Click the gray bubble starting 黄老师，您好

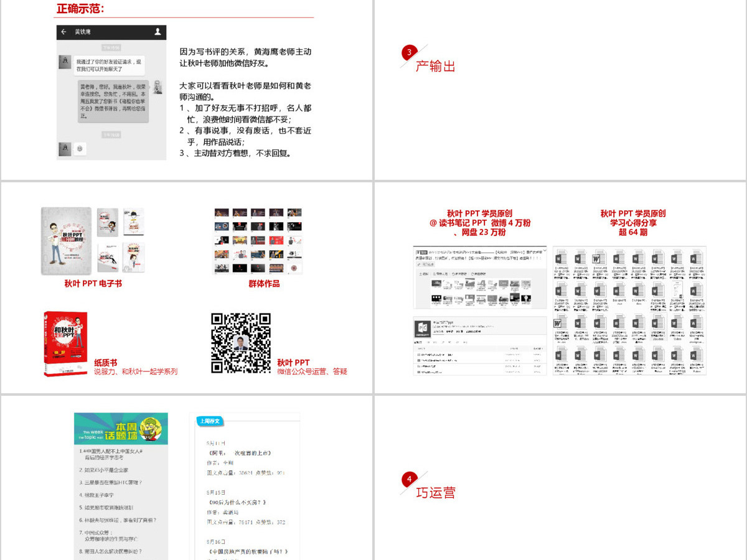point(113,101)
